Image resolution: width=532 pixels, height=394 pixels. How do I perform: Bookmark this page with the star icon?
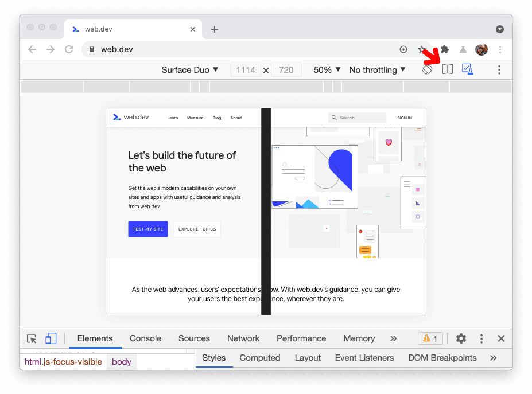(x=422, y=49)
